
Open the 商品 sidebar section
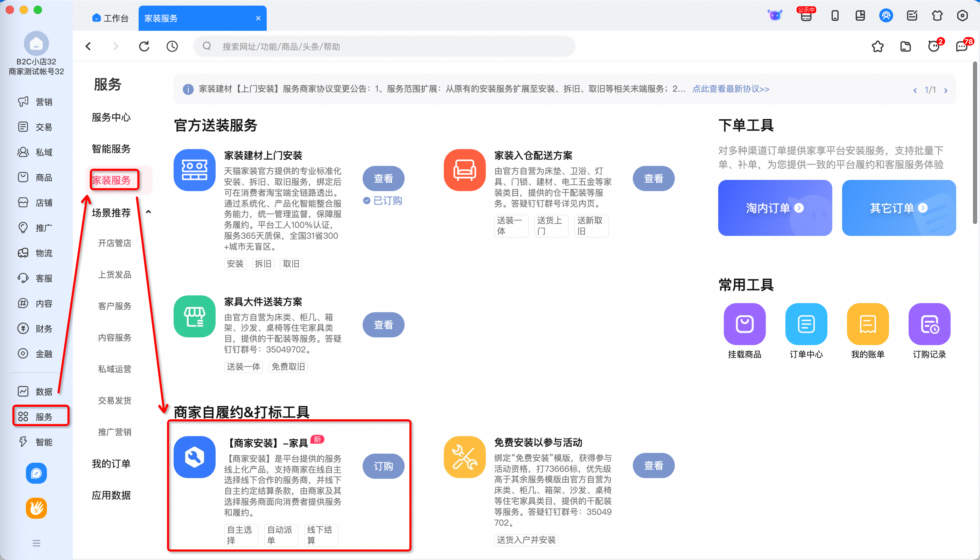click(x=35, y=177)
